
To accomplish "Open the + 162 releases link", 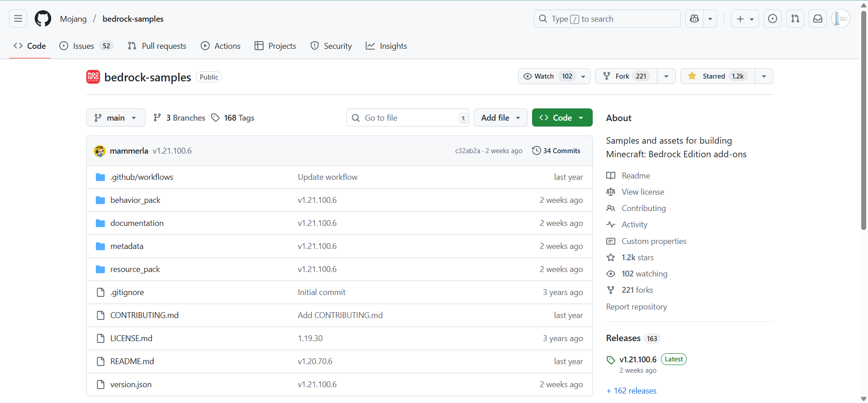I will pyautogui.click(x=632, y=391).
